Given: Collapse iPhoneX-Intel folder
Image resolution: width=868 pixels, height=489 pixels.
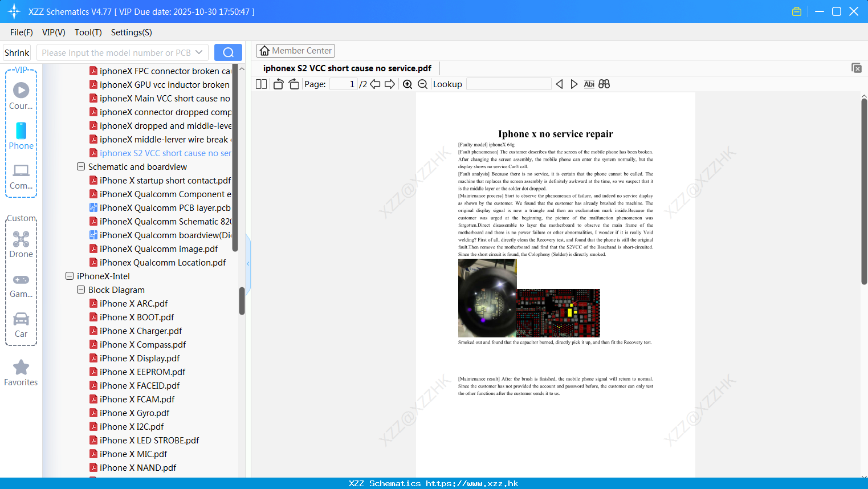Looking at the screenshot, I should [x=70, y=276].
